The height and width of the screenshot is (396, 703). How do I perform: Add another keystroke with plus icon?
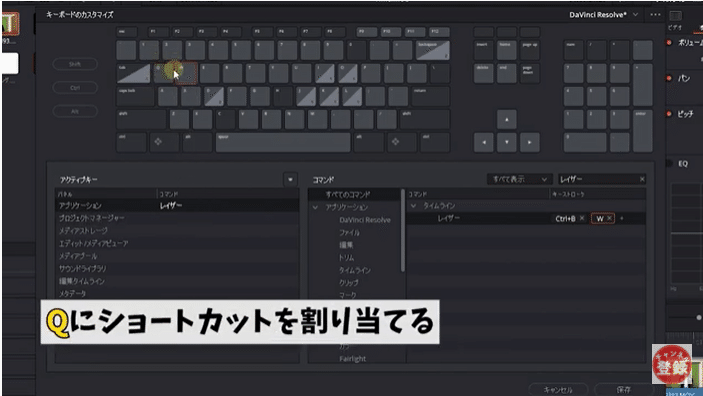(x=621, y=218)
